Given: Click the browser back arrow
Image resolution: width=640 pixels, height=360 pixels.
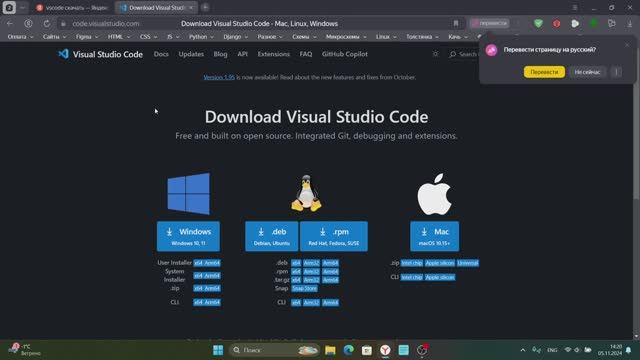Looking at the screenshot, I should pyautogui.click(x=10, y=24).
